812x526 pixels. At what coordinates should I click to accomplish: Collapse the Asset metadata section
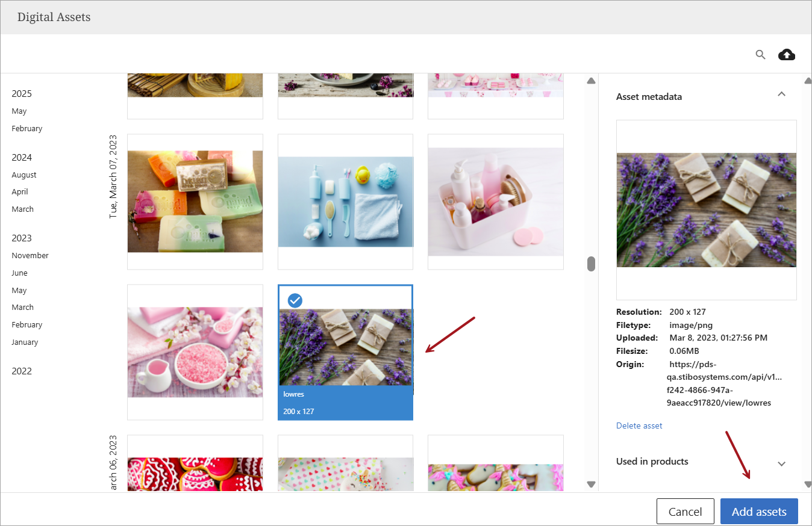pos(781,94)
